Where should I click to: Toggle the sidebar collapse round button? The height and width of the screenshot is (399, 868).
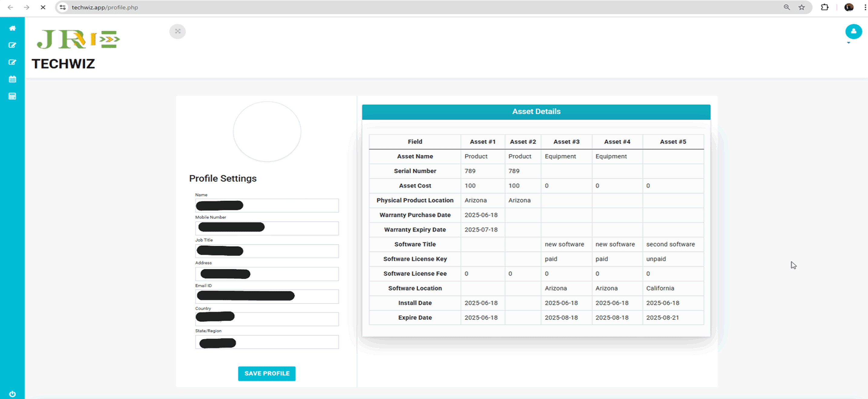[x=178, y=32]
